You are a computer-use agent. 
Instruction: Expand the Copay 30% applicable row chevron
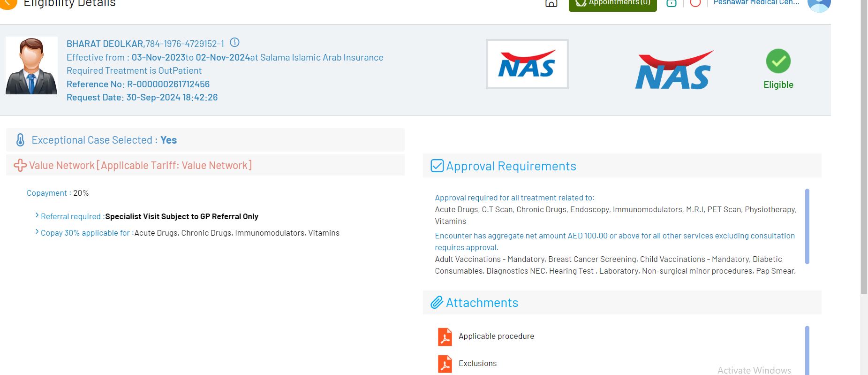click(x=37, y=232)
